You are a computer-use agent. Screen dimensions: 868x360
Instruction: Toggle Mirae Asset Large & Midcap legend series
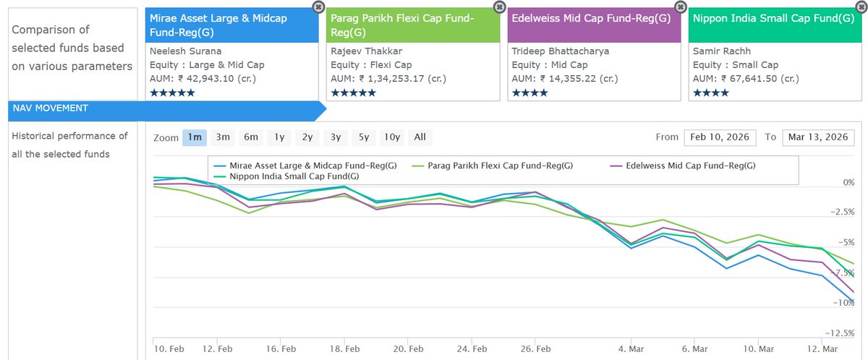point(305,166)
